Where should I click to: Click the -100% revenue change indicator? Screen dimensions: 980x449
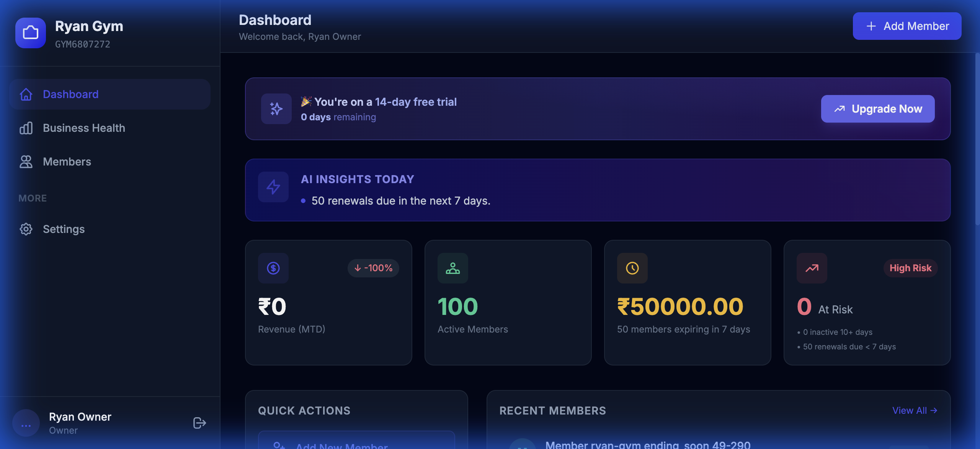(x=373, y=268)
